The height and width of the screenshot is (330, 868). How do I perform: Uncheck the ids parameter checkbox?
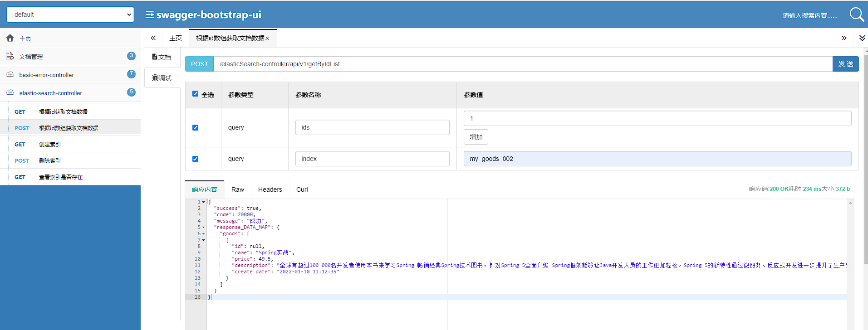[195, 127]
